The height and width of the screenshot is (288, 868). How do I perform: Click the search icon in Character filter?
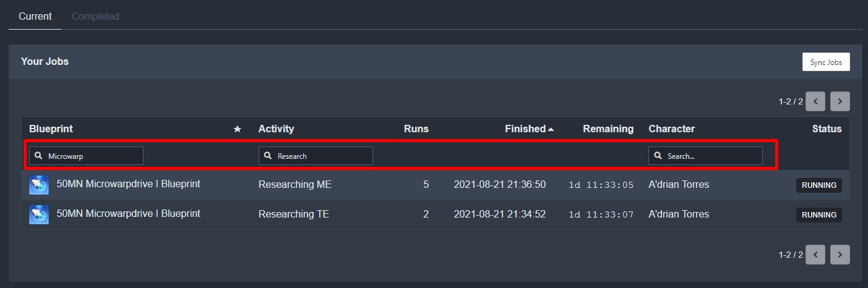(x=658, y=156)
